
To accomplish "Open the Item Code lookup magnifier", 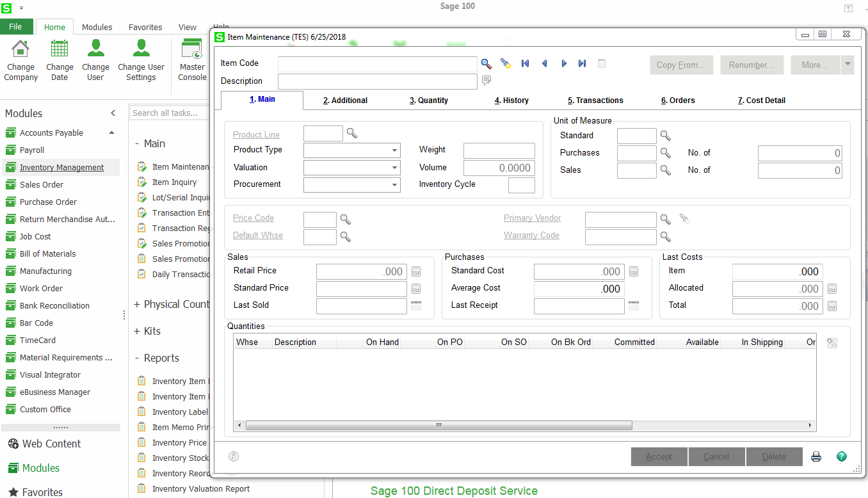I will coord(486,63).
